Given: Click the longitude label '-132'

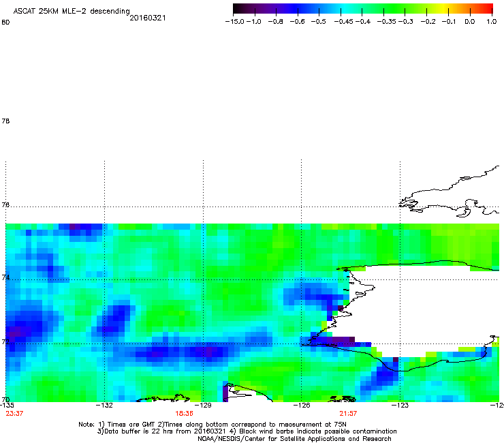Looking at the screenshot, I should click(104, 405).
